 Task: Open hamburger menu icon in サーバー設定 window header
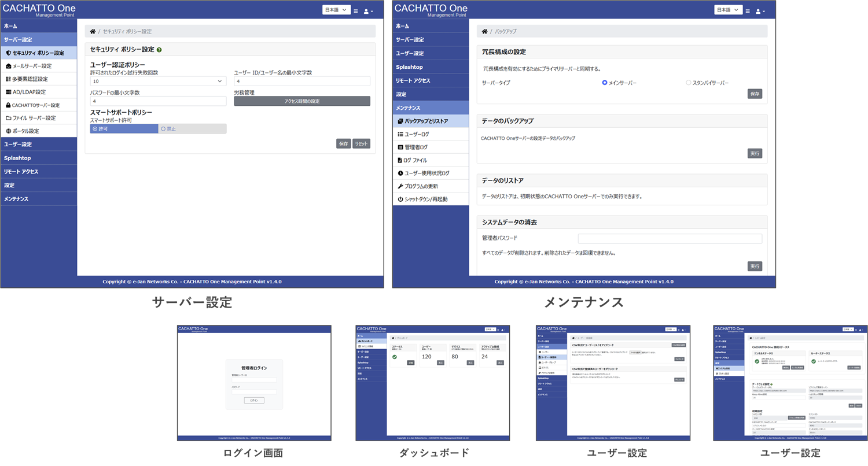click(355, 11)
